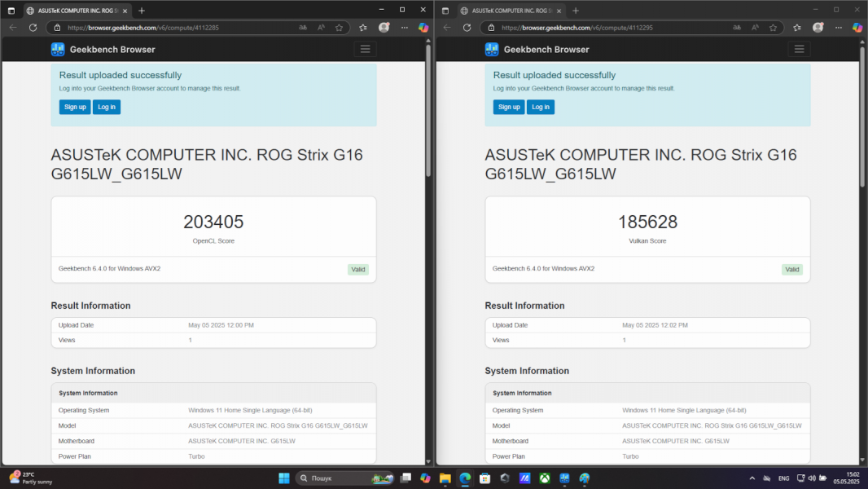The height and width of the screenshot is (489, 868).
Task: Click the Geekbench logo in the left window
Action: pyautogui.click(x=58, y=49)
